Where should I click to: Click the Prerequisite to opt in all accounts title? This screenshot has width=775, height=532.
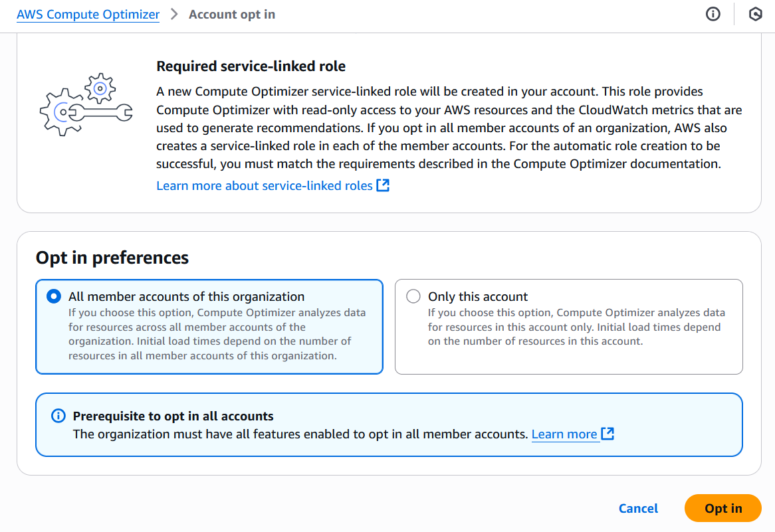[x=173, y=416]
